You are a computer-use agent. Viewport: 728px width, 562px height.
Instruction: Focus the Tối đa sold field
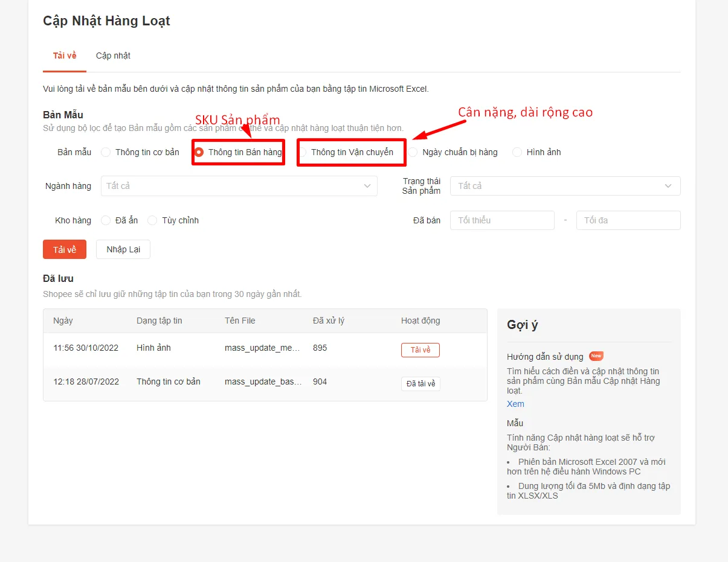click(628, 220)
